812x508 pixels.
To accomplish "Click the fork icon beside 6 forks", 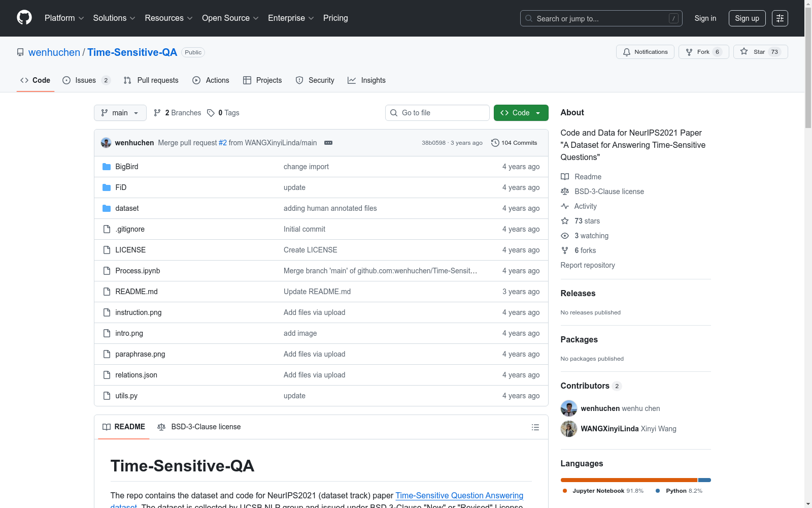I will (x=565, y=250).
